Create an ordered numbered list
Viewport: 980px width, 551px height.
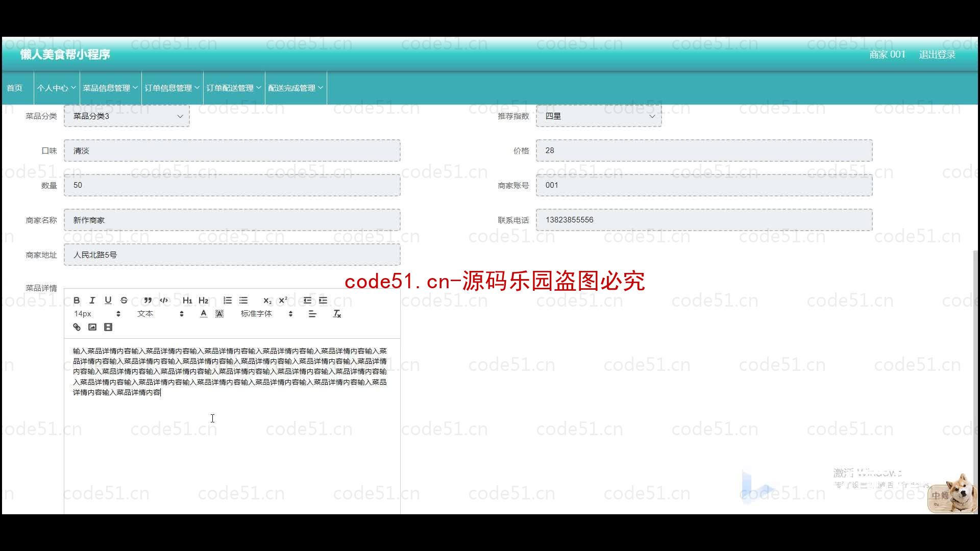pyautogui.click(x=228, y=300)
